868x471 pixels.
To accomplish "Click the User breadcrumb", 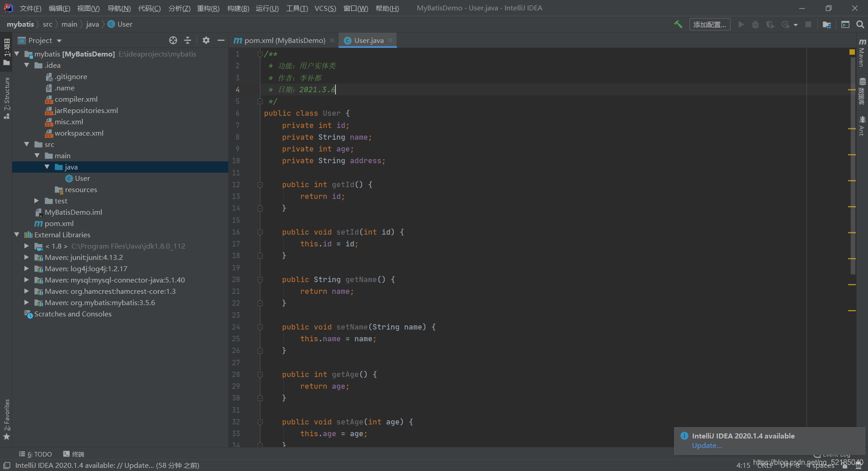I will pos(120,24).
